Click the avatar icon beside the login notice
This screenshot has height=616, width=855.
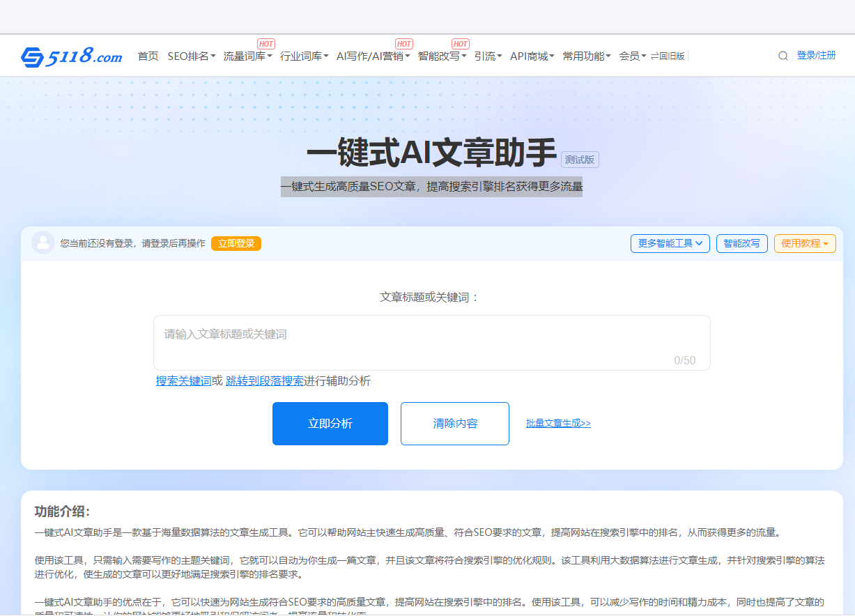click(x=43, y=243)
